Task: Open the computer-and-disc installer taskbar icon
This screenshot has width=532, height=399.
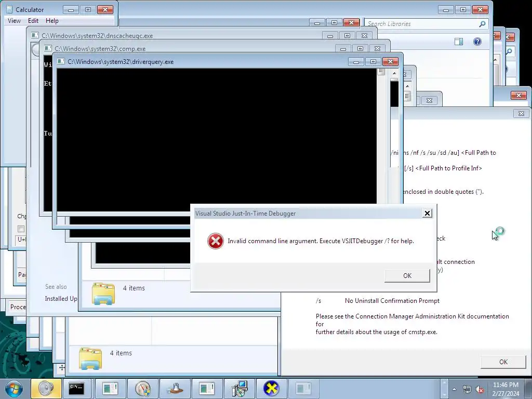Action: (x=240, y=389)
